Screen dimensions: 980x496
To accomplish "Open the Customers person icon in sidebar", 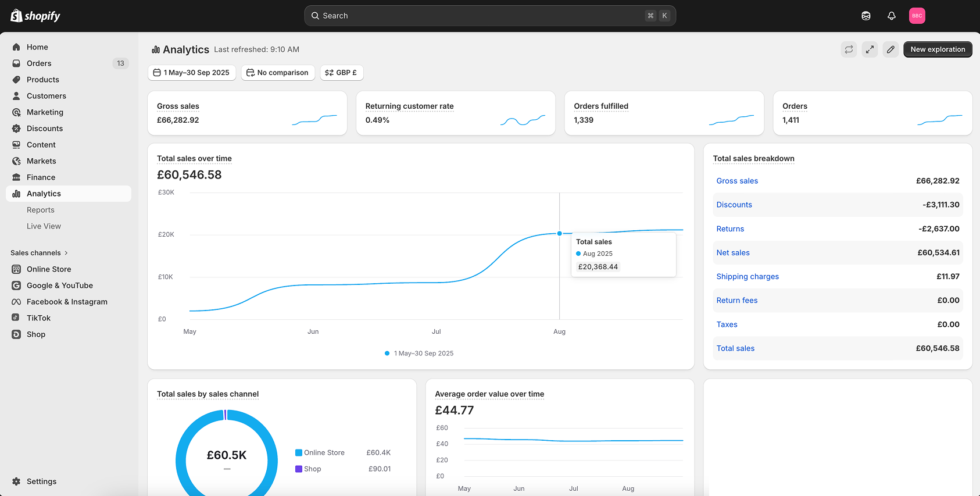I will point(16,96).
